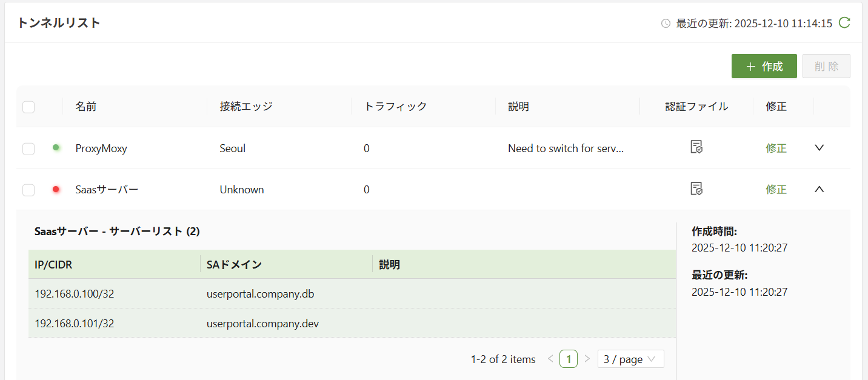Click the green status dot for ProxyMoxy
Screen dimensions: 868x380
pyautogui.click(x=56, y=147)
